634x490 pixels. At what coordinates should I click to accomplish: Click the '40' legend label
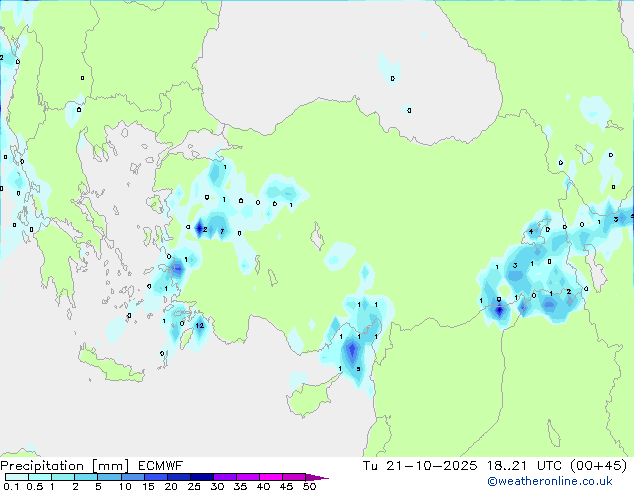pyautogui.click(x=263, y=486)
